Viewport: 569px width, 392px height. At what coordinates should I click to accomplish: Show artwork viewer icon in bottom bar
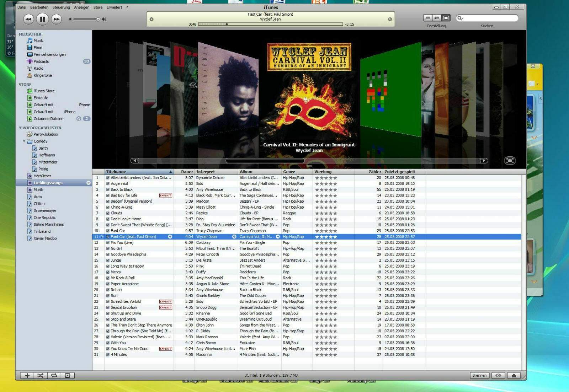tap(68, 375)
